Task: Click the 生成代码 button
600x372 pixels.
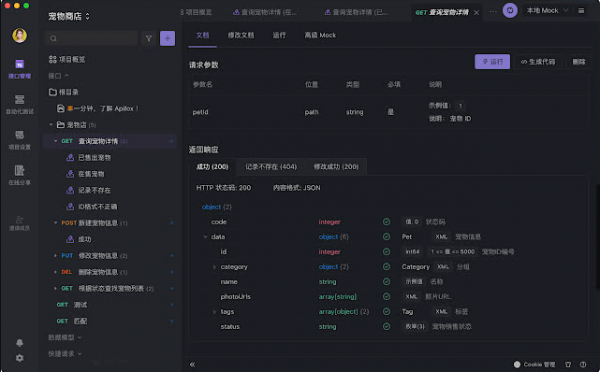Action: 538,62
